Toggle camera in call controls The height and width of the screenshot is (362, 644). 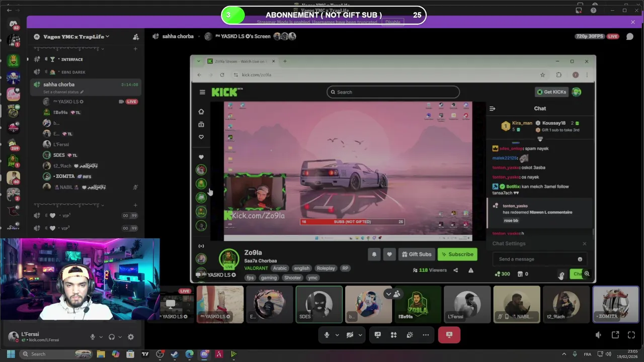tap(350, 335)
